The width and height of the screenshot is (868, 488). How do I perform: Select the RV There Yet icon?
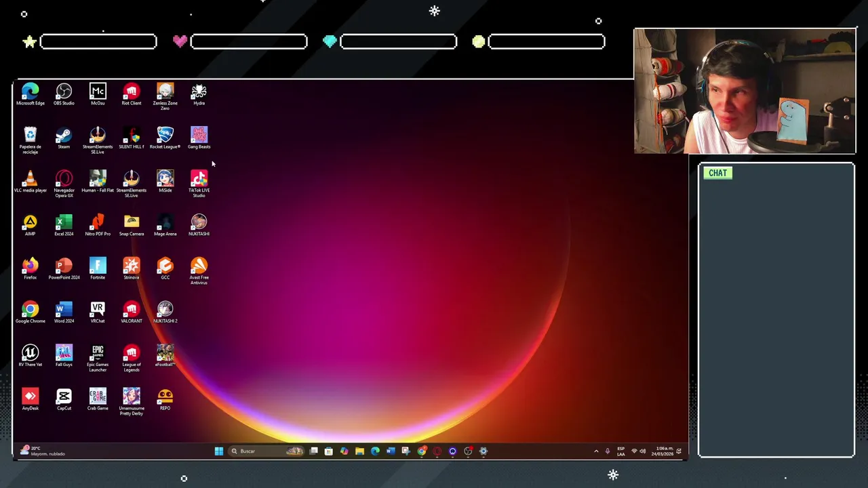[30, 356]
